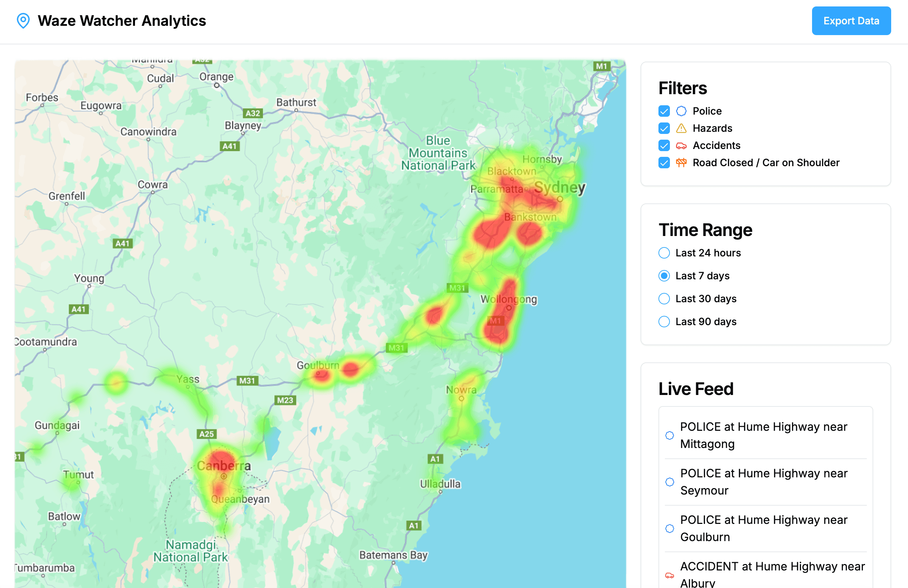Click the Police circle icon in Filters

tap(681, 111)
